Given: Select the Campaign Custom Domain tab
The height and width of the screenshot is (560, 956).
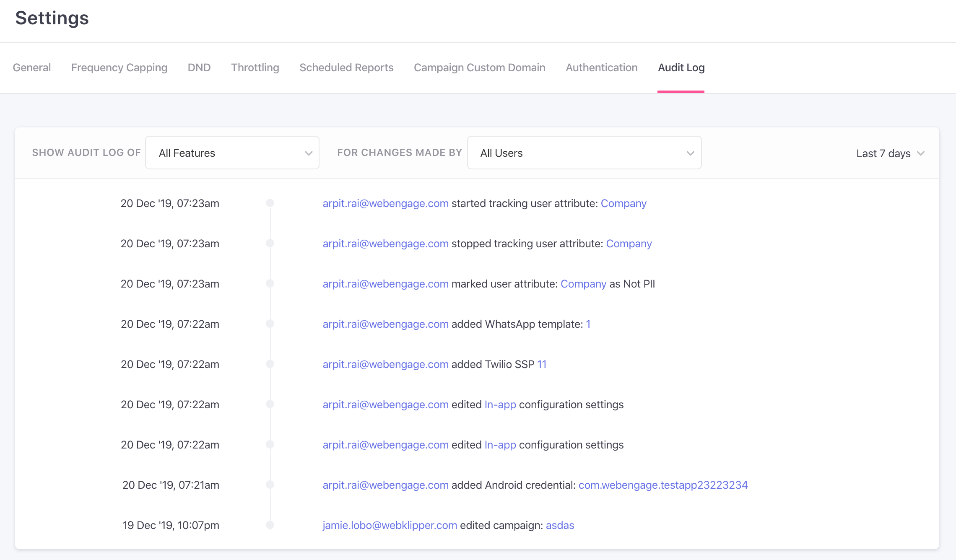Looking at the screenshot, I should pyautogui.click(x=479, y=67).
